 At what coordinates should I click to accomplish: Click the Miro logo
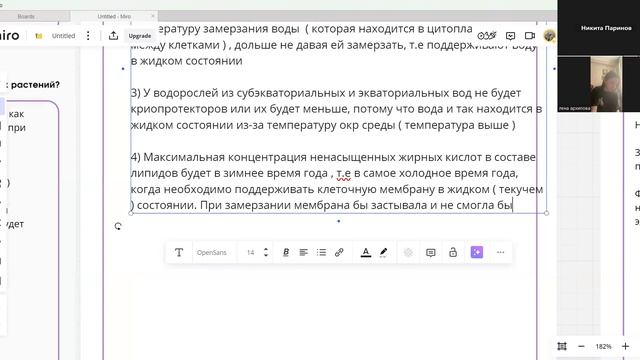tap(9, 36)
